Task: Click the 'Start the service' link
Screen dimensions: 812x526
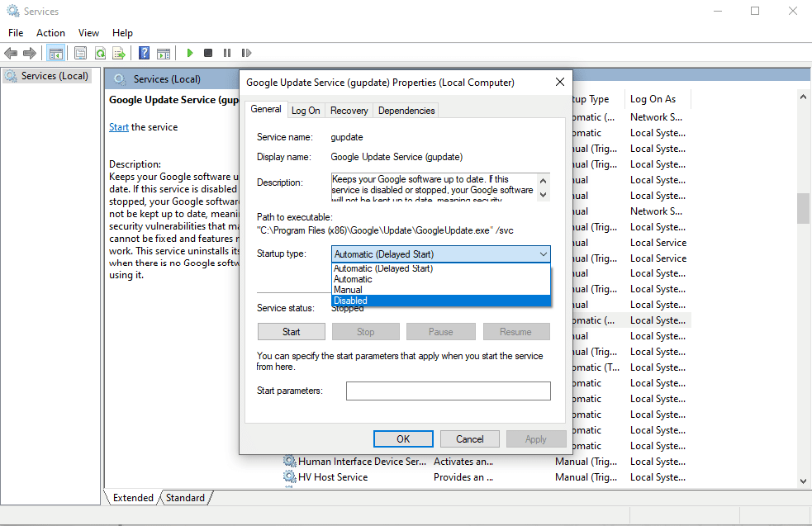Action: [x=119, y=127]
